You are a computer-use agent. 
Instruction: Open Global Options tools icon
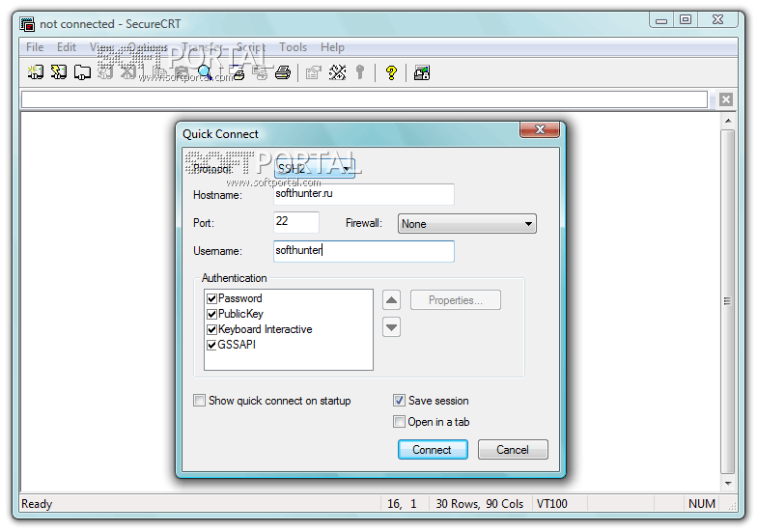point(337,72)
